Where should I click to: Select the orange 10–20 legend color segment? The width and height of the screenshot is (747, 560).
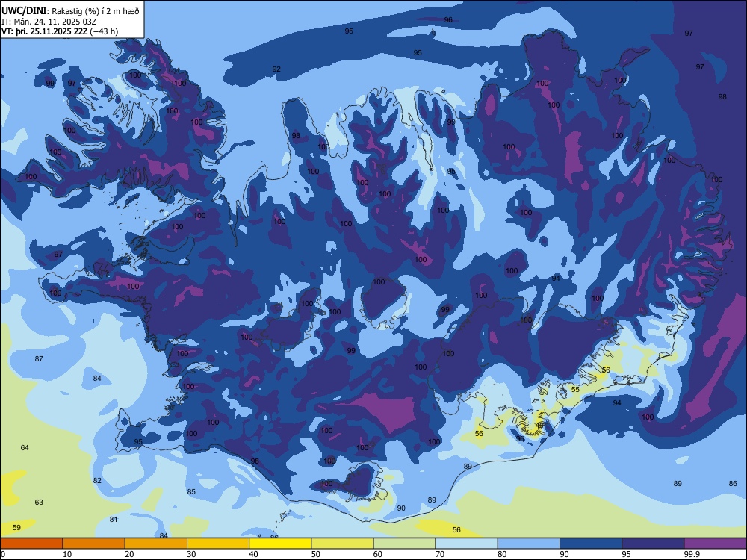pyautogui.click(x=94, y=544)
